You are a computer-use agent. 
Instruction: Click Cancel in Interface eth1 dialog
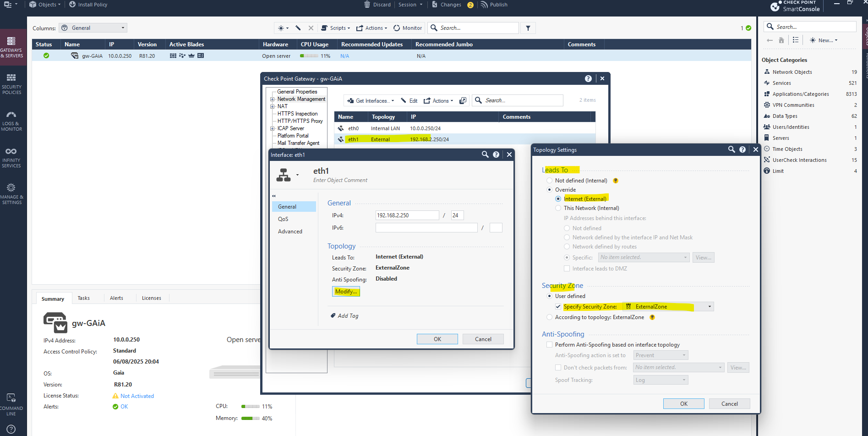coord(483,339)
